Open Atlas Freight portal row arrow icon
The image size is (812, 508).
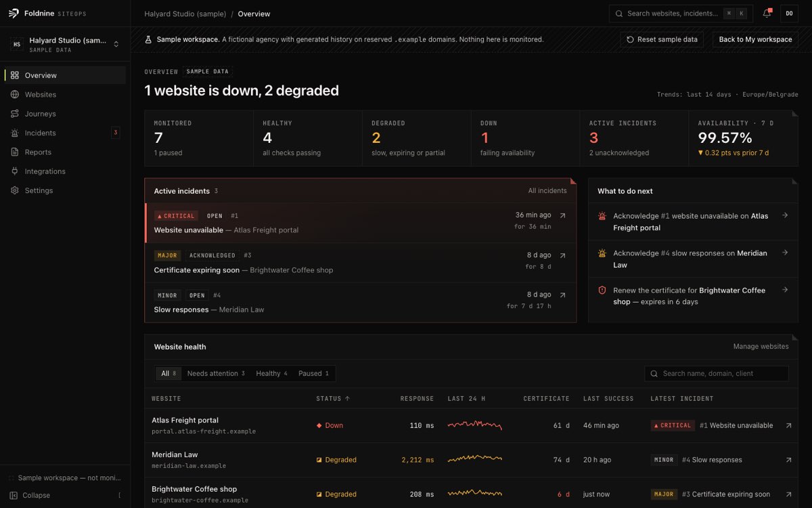[788, 426]
